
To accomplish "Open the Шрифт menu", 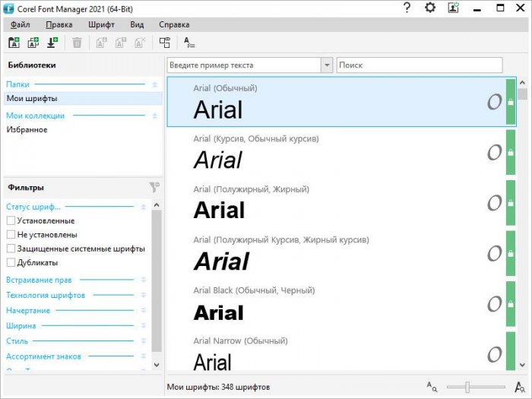I will point(101,25).
